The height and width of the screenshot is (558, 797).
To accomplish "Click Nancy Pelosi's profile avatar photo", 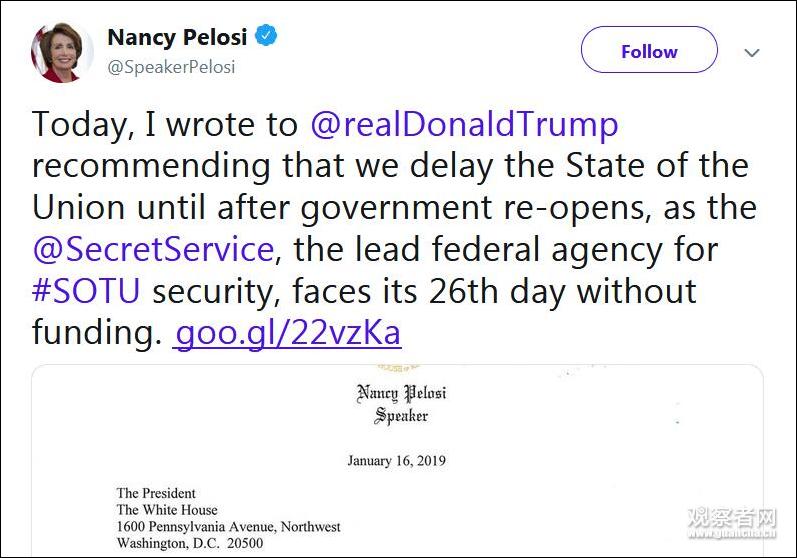I will click(62, 51).
